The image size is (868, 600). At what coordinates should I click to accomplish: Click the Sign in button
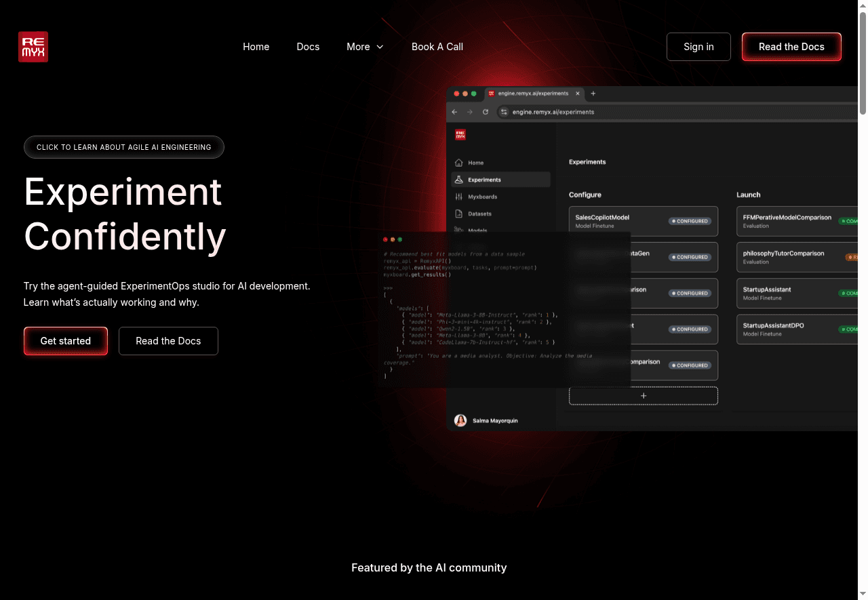pos(698,47)
